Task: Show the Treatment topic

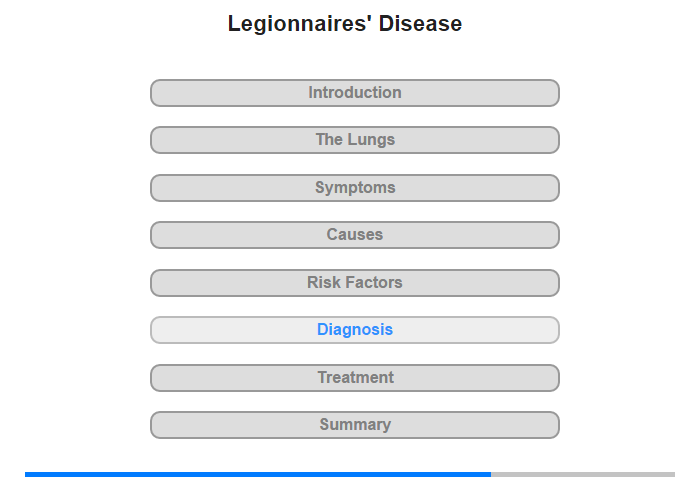Action: point(354,378)
